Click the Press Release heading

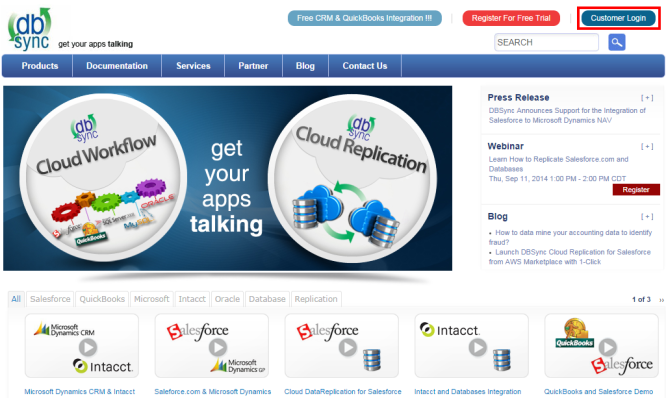518,98
